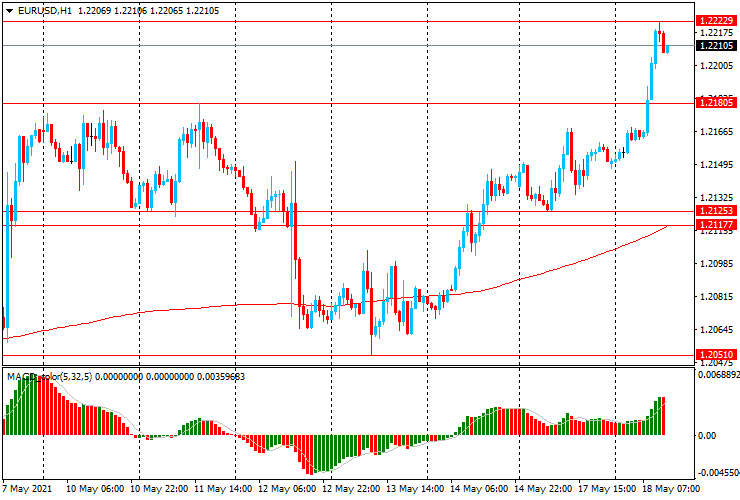Click the 1.20985 value on price scale
740x500 pixels.
716,263
